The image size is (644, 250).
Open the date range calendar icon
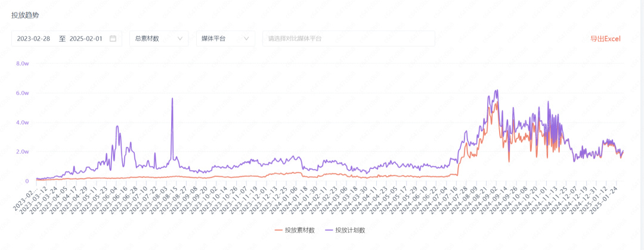113,39
